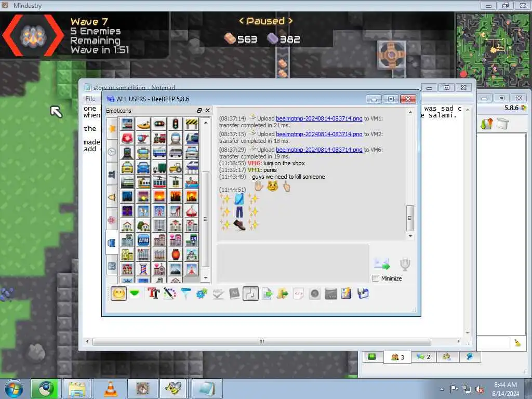Insert the yellow tractor emoticon
Screen dimensions: 532x399
(176, 167)
